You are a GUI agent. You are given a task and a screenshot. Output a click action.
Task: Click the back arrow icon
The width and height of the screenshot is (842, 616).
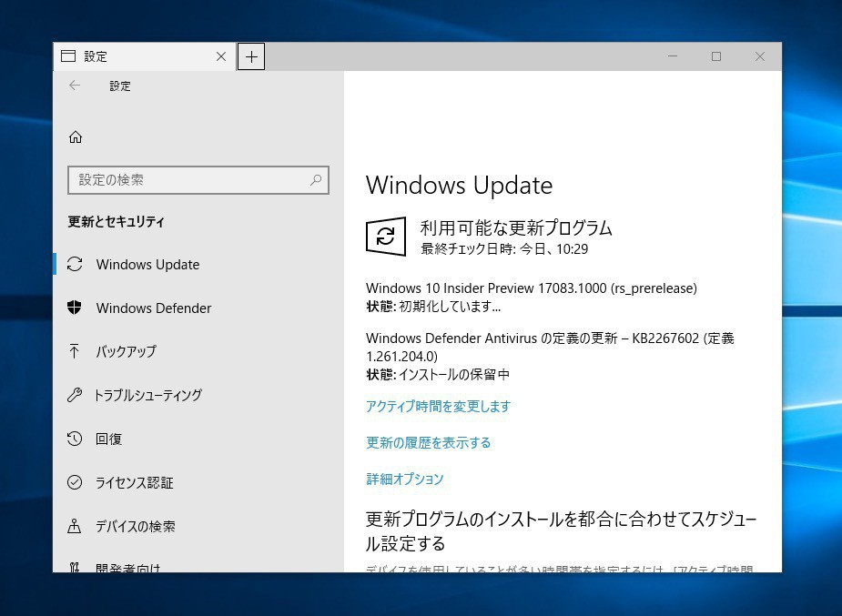pos(75,86)
